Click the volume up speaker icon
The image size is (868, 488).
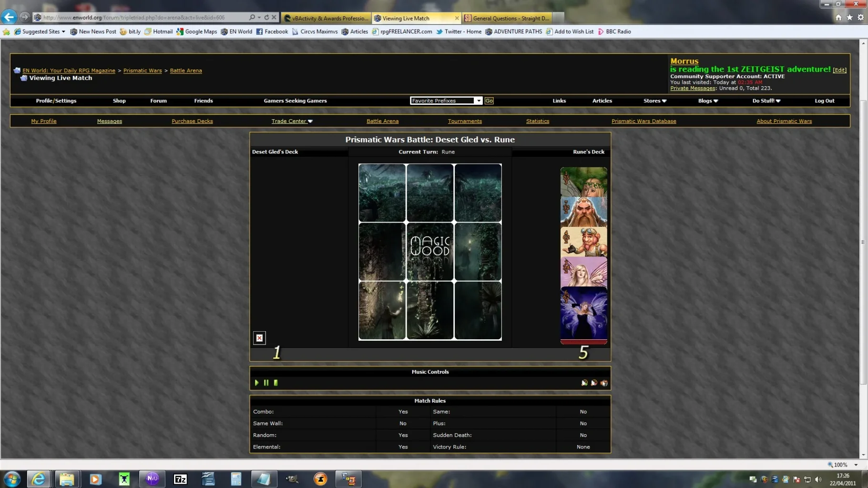coord(584,383)
